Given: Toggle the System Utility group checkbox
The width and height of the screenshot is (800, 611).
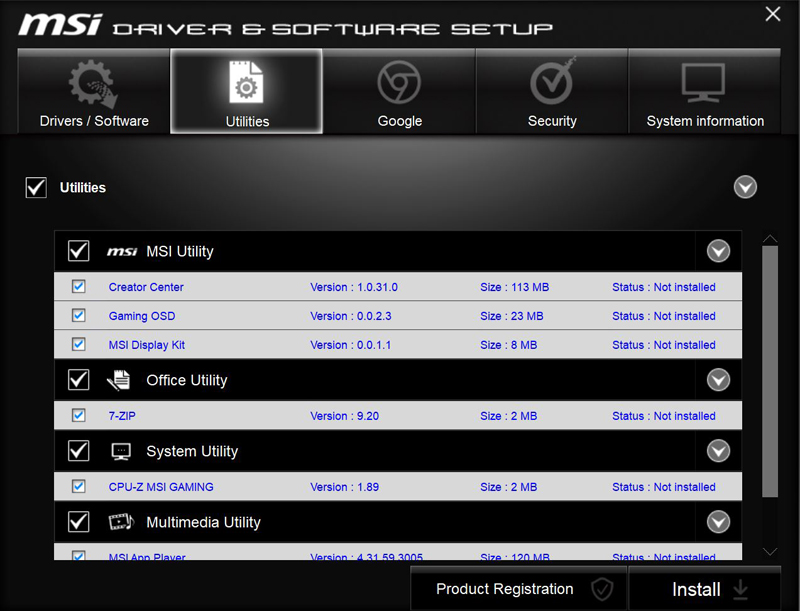Looking at the screenshot, I should click(x=79, y=451).
